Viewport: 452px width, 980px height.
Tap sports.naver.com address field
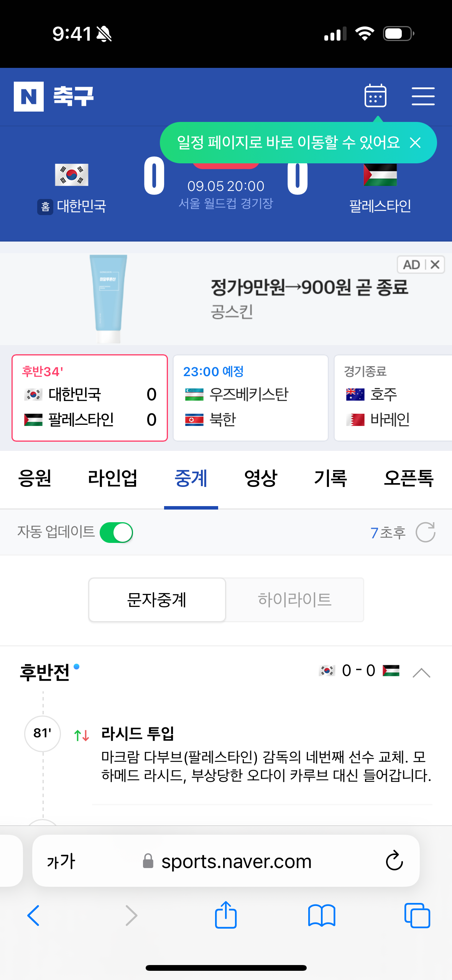226,861
